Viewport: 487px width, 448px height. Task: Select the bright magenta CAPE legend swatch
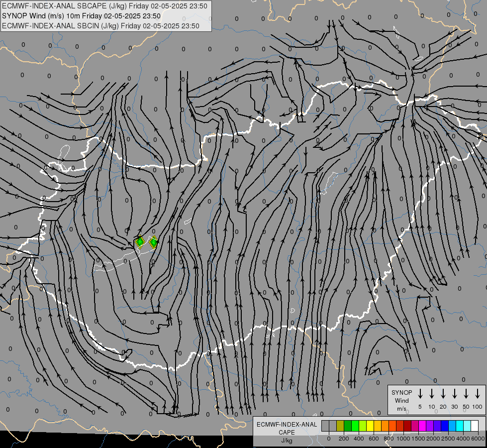(x=422, y=426)
